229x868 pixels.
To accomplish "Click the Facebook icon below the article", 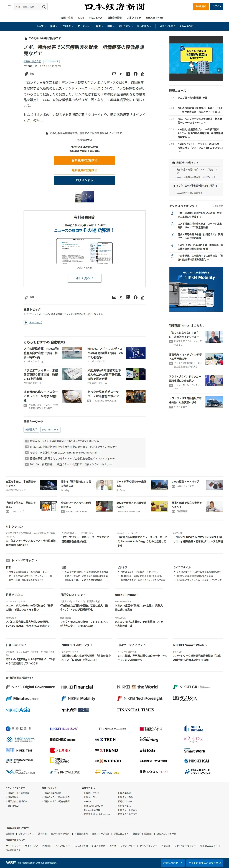I will tap(135, 298).
